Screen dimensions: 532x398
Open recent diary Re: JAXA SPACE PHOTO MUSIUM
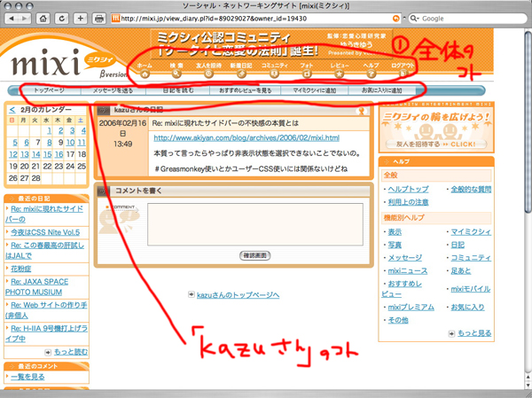36,286
